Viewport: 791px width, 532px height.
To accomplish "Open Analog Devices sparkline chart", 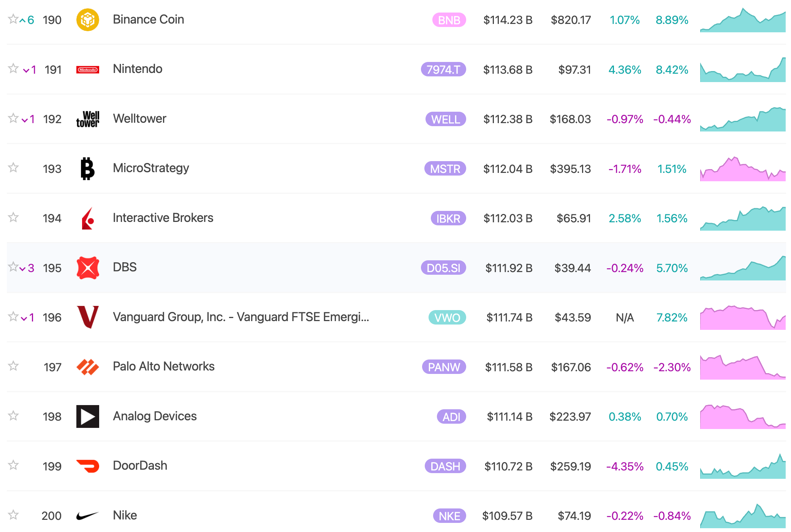I will point(743,417).
